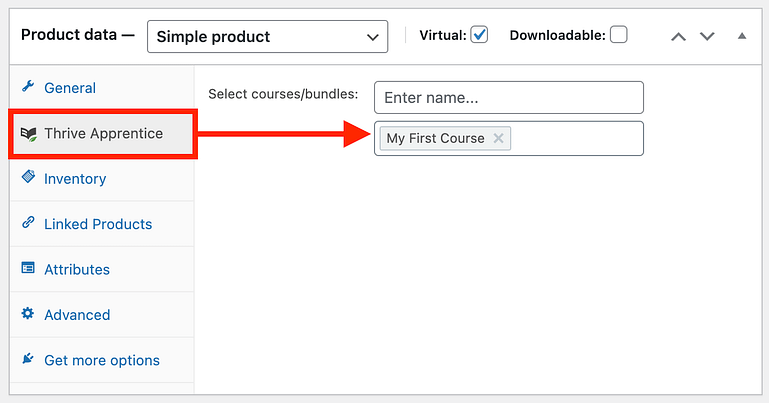
Task: Move Product data panel up
Action: (x=678, y=36)
